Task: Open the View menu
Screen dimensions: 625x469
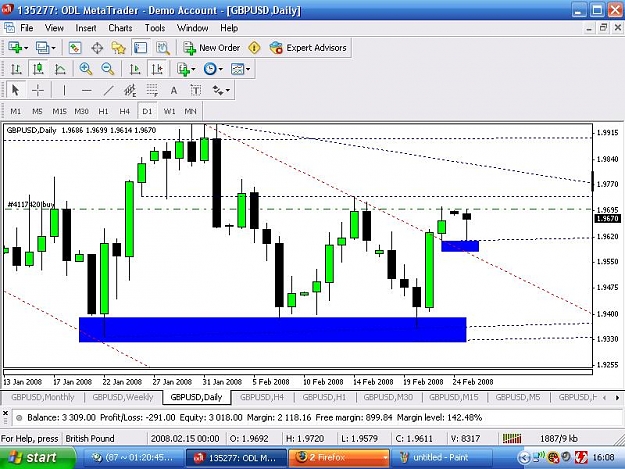Action: (54, 28)
